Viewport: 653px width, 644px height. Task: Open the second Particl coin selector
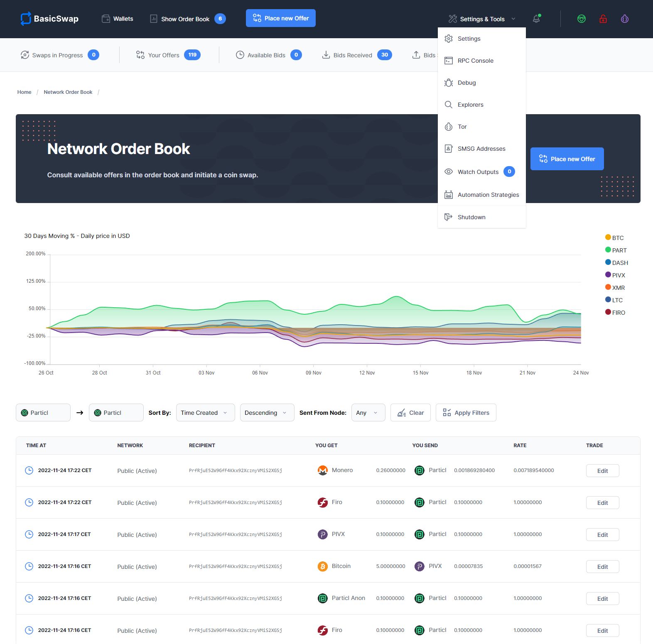[x=116, y=413]
